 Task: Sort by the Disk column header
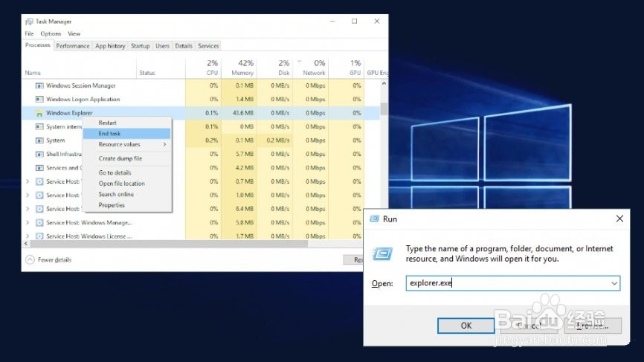coord(274,68)
